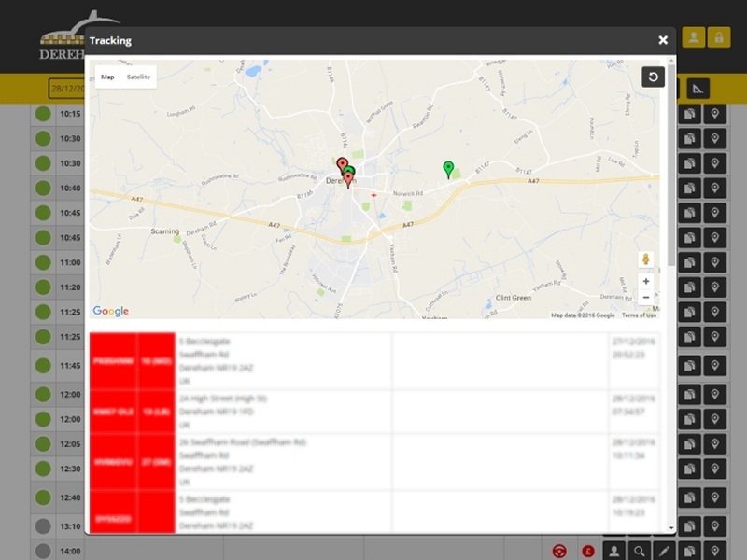This screenshot has width=747, height=560.
Task: Click the set-square ruler icon
Action: (698, 89)
